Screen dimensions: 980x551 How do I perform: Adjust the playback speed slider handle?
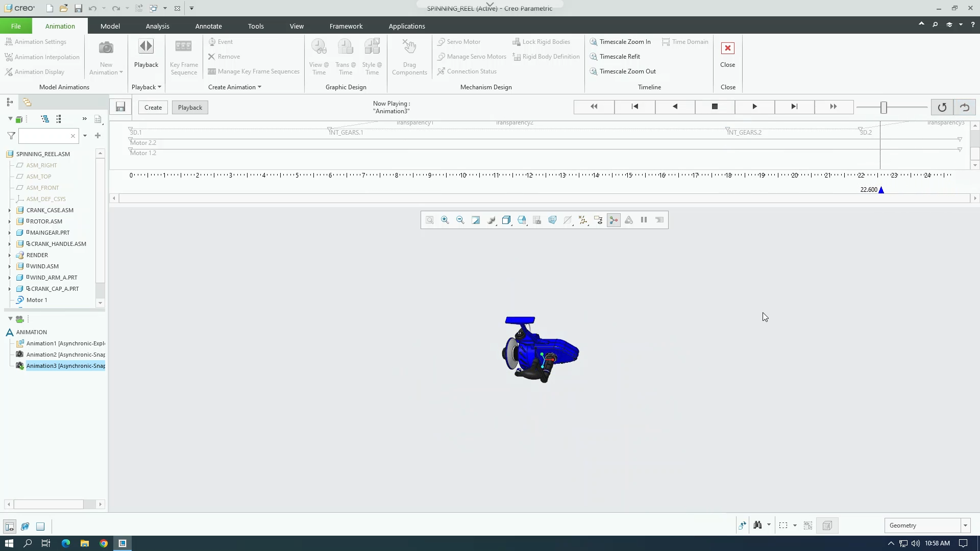tap(884, 107)
